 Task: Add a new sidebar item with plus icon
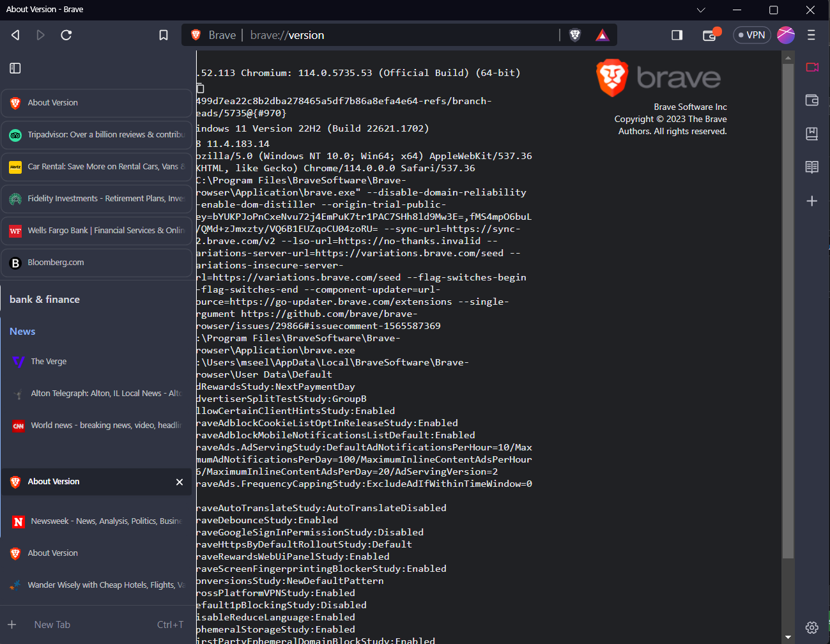(x=812, y=201)
